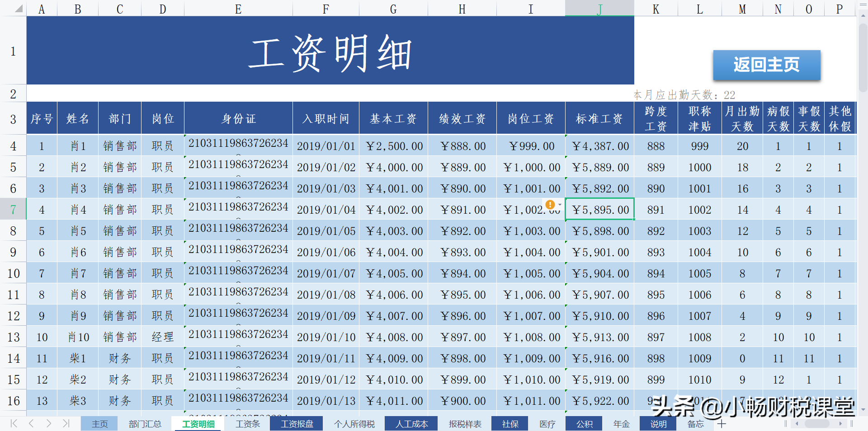Screen dimensions: 868x431
Task: Click the next-sheet navigation arrow
Action: (49, 424)
